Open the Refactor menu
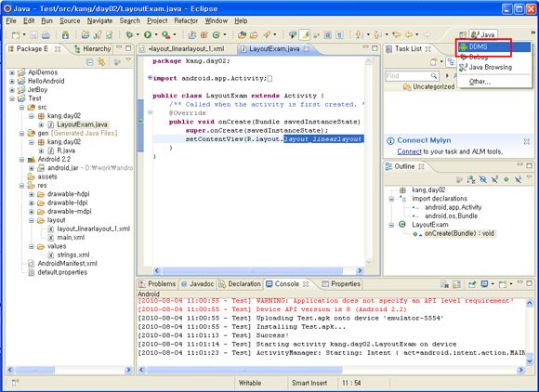This screenshot has height=392, width=539. 186,20
